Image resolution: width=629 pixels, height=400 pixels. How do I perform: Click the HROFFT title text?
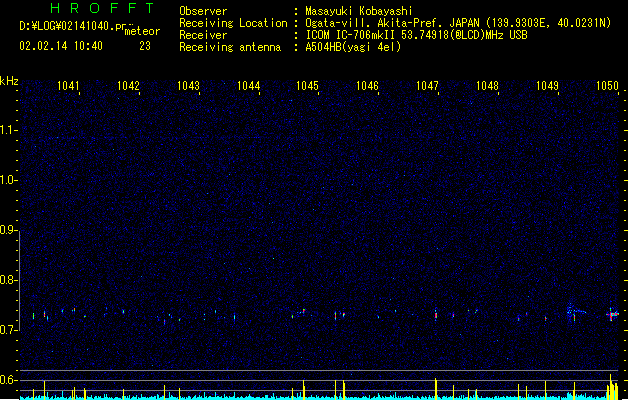[102, 8]
